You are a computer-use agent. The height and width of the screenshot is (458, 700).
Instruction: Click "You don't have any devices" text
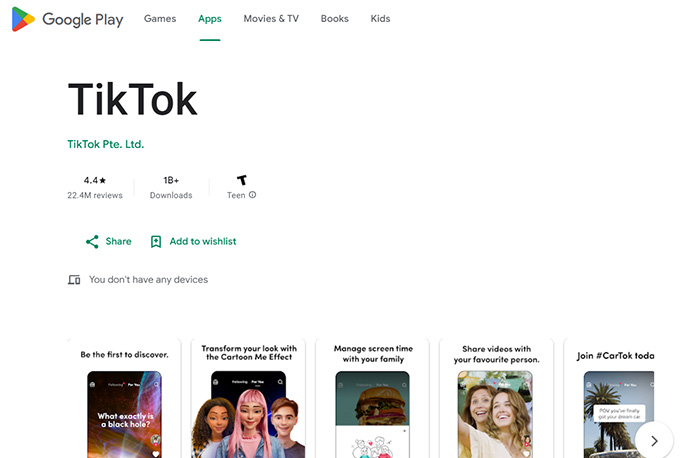pyautogui.click(x=148, y=279)
